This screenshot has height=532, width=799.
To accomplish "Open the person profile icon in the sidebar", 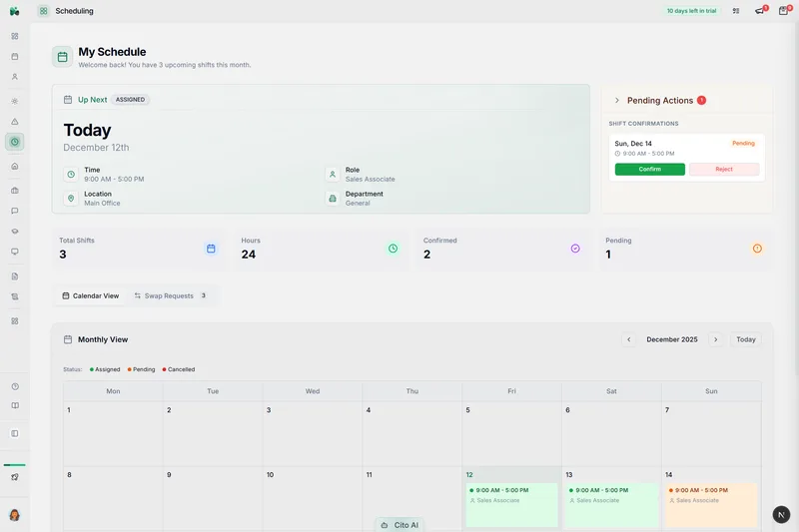I will pyautogui.click(x=15, y=77).
